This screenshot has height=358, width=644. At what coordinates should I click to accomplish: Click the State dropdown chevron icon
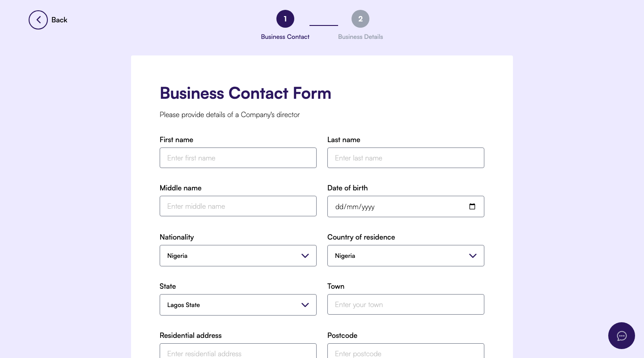[305, 305]
